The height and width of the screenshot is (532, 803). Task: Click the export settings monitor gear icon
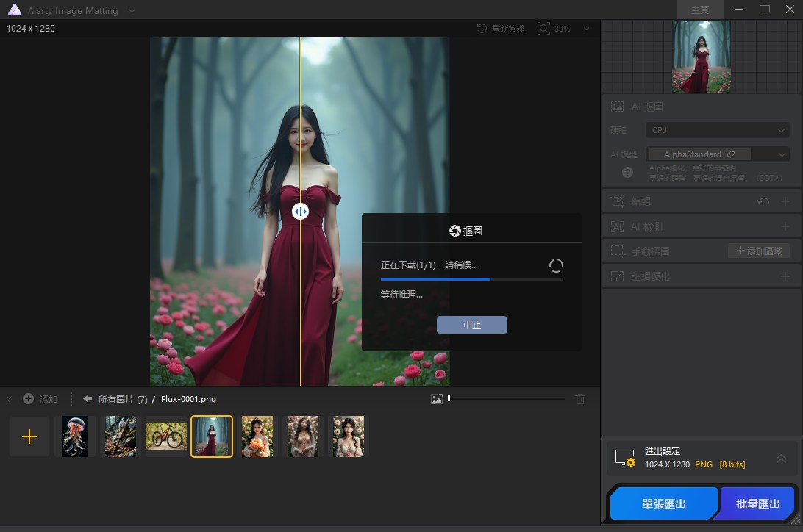[625, 458]
